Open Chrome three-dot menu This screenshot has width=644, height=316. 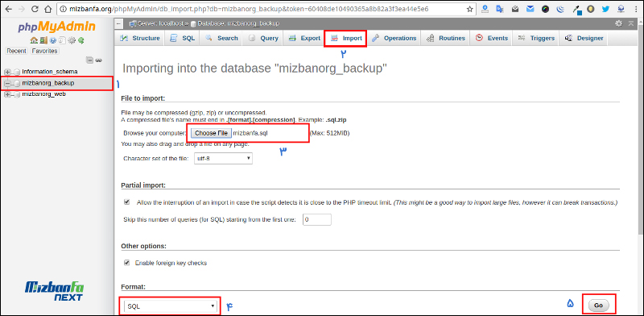point(636,9)
